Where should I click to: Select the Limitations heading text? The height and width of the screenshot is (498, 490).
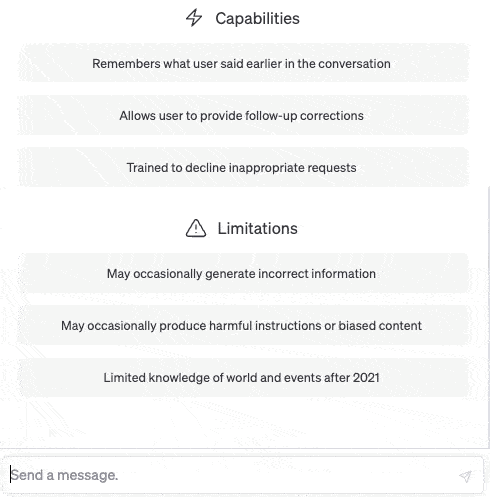pyautogui.click(x=257, y=229)
